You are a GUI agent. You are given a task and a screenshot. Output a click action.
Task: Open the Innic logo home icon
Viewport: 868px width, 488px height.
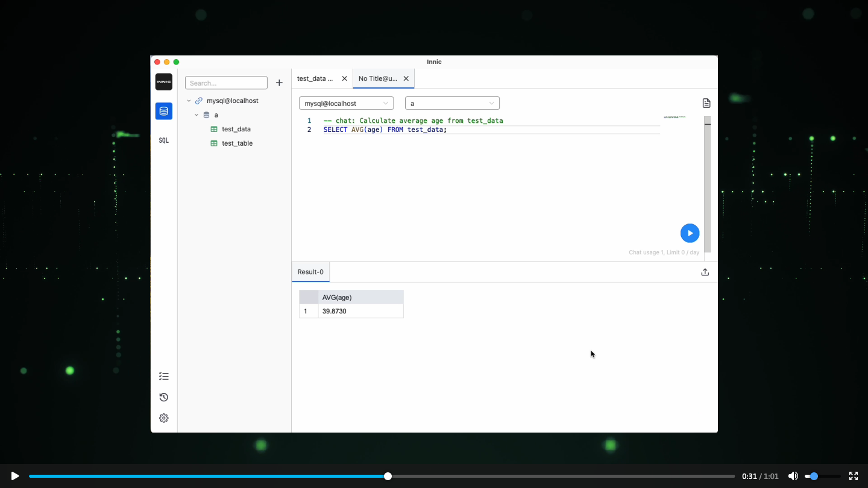click(163, 82)
